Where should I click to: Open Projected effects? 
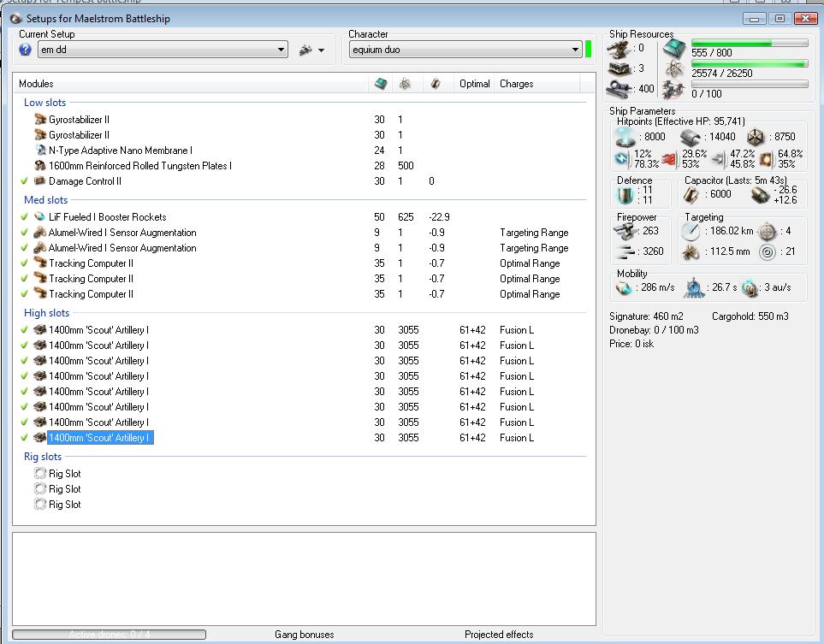[499, 635]
